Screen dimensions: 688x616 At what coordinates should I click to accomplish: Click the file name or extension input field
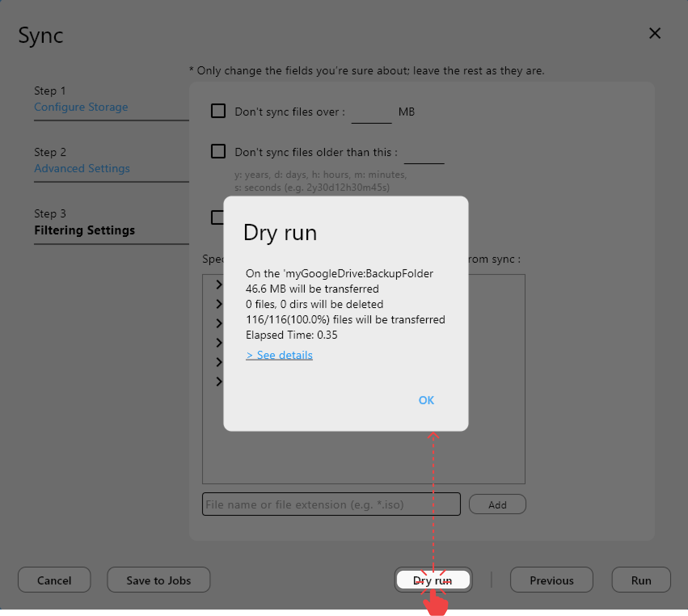point(331,504)
